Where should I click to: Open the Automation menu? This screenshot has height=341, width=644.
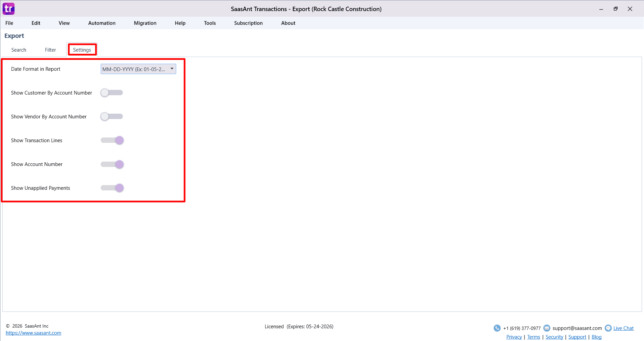click(x=101, y=23)
